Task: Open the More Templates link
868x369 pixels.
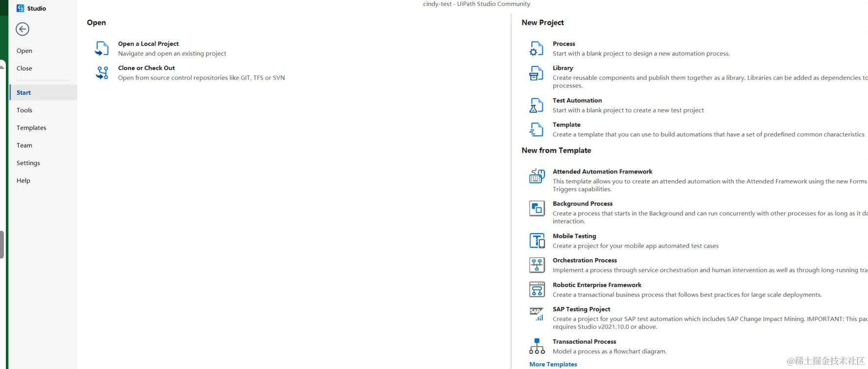Action: 553,365
